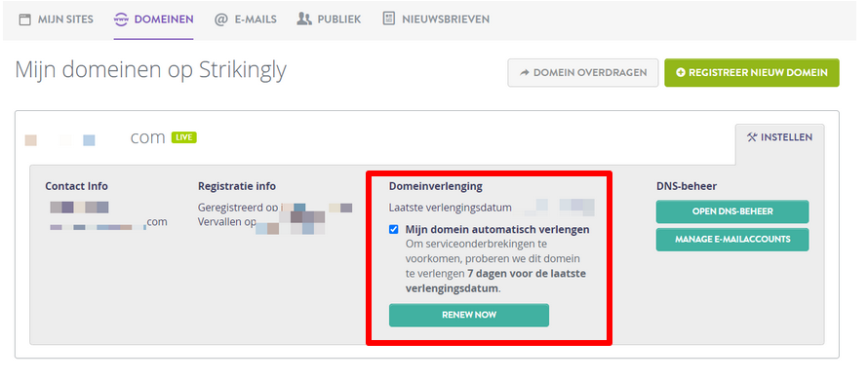
Task: Toggle Mijn domein automatisch verlengen checkbox
Action: click(x=394, y=229)
